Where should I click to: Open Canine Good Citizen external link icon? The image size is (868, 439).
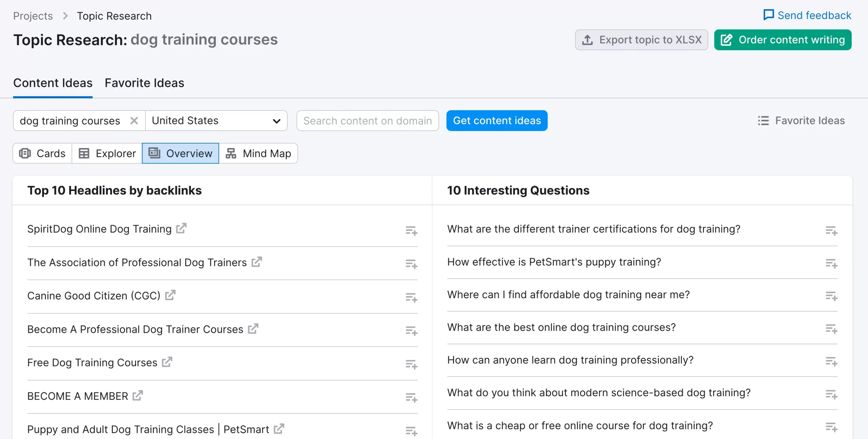(170, 295)
